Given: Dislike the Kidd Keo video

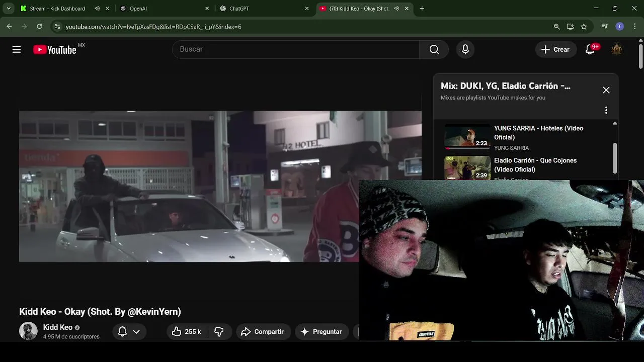Looking at the screenshot, I should click(x=219, y=332).
